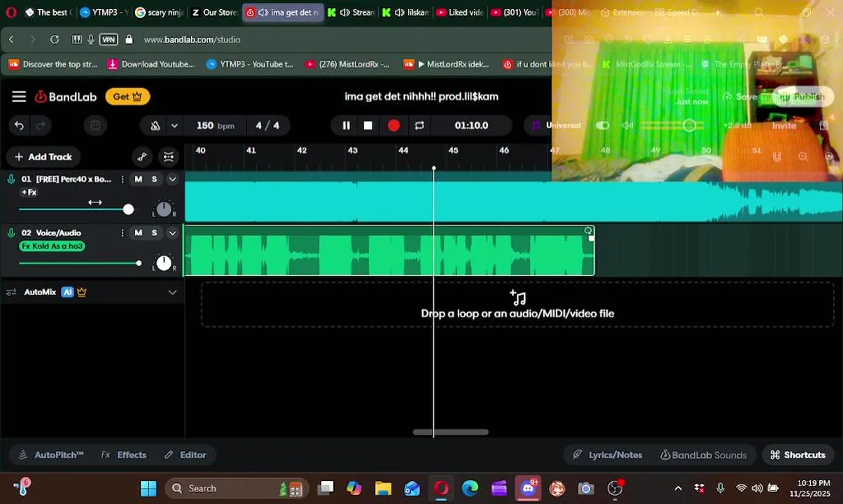Click track 01's volume slider handle
The height and width of the screenshot is (504, 843).
coord(128,209)
